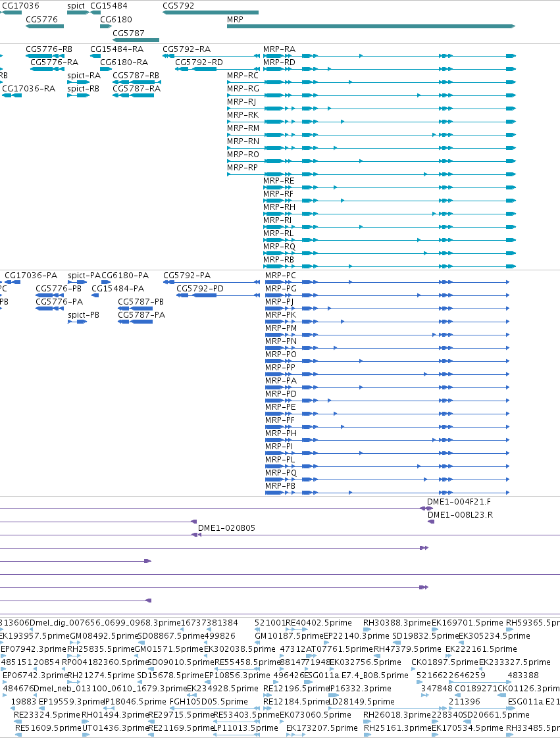
Task: Select protein label CG15484-PA
Action: pyautogui.click(x=118, y=289)
